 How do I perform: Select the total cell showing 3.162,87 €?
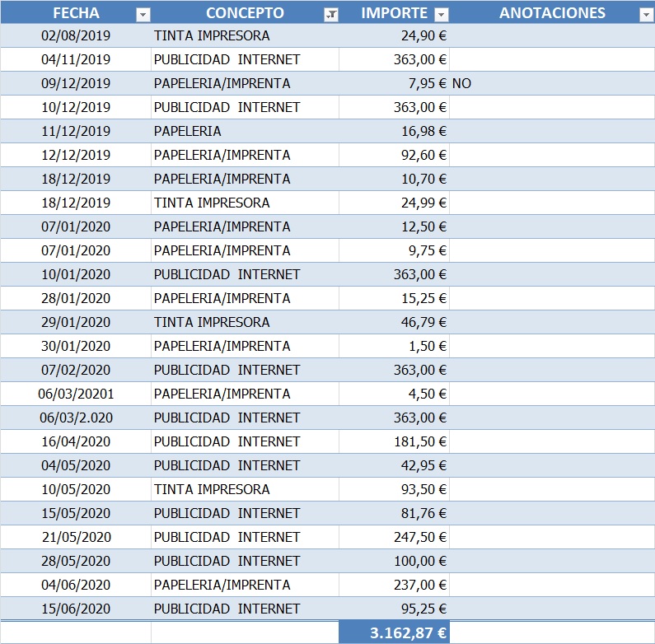(394, 633)
